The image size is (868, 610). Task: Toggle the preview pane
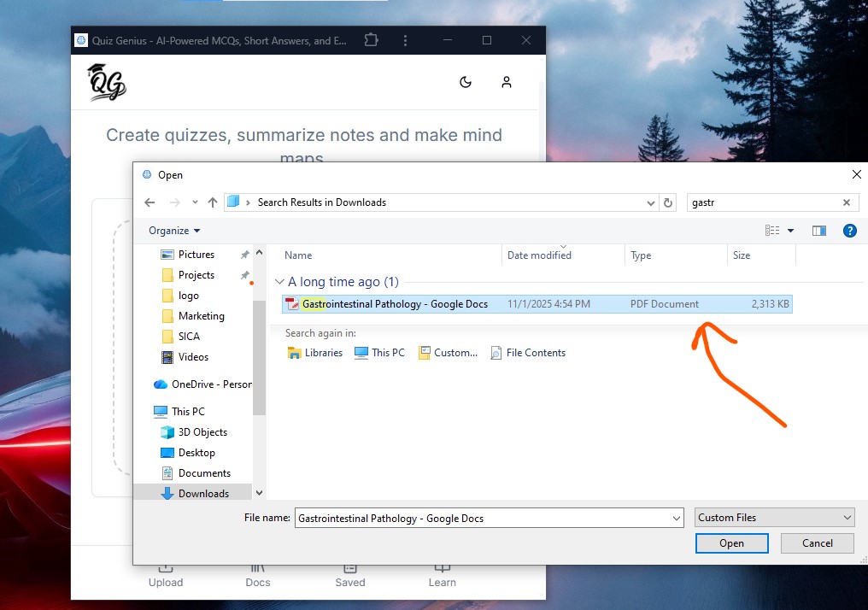point(819,231)
